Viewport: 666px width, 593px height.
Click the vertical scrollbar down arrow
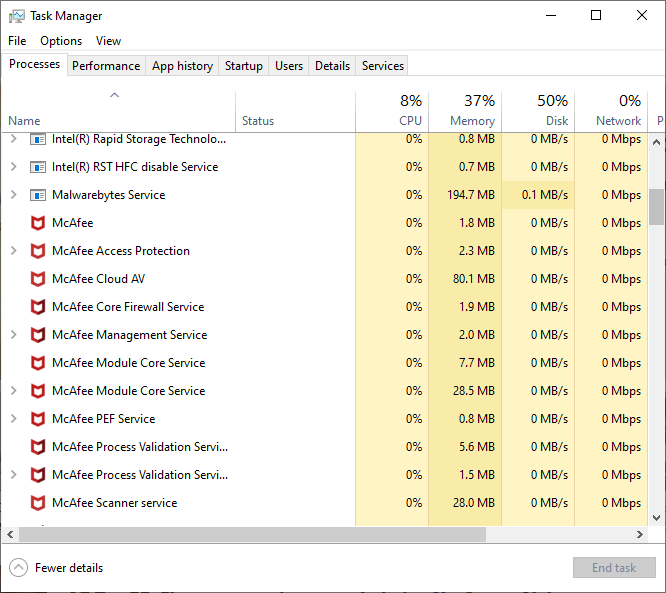(x=656, y=518)
